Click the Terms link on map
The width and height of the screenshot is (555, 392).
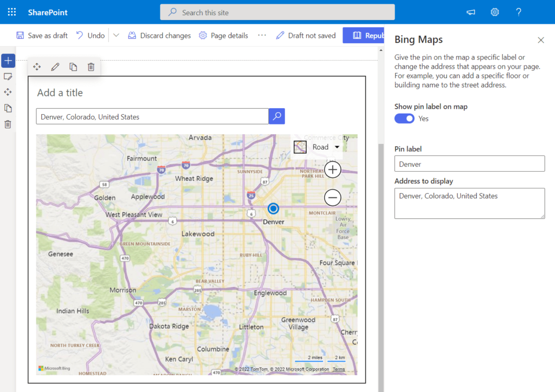[339, 369]
